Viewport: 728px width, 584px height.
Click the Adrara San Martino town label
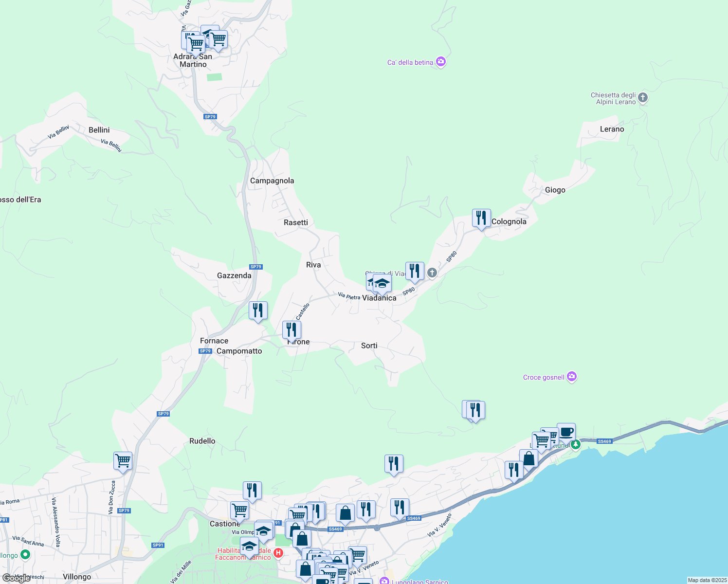[193, 60]
